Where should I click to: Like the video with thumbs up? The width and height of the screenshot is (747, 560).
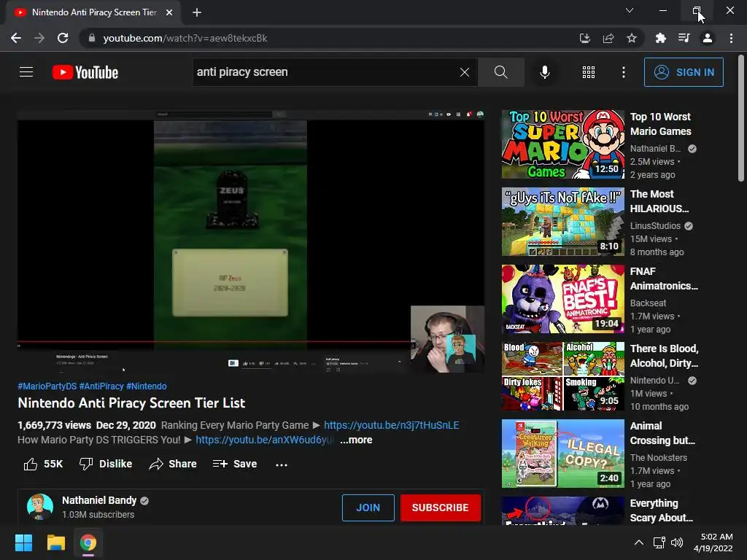[43, 464]
